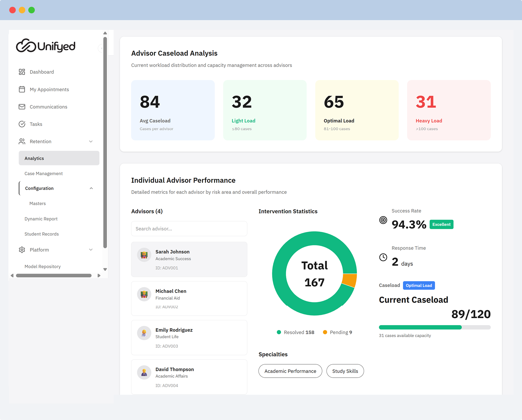
Task: Select Masters under Configuration
Action: pyautogui.click(x=38, y=203)
